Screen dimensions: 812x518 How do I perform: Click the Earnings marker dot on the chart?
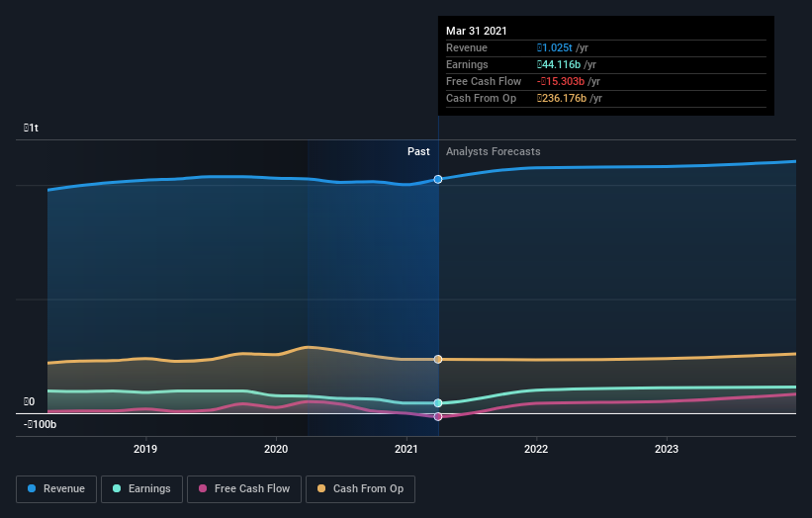pyautogui.click(x=438, y=402)
